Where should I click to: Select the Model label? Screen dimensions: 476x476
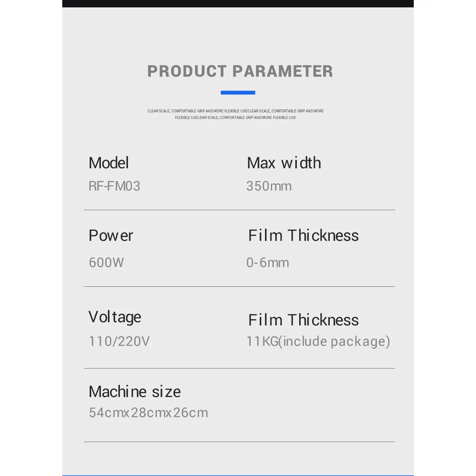point(109,163)
